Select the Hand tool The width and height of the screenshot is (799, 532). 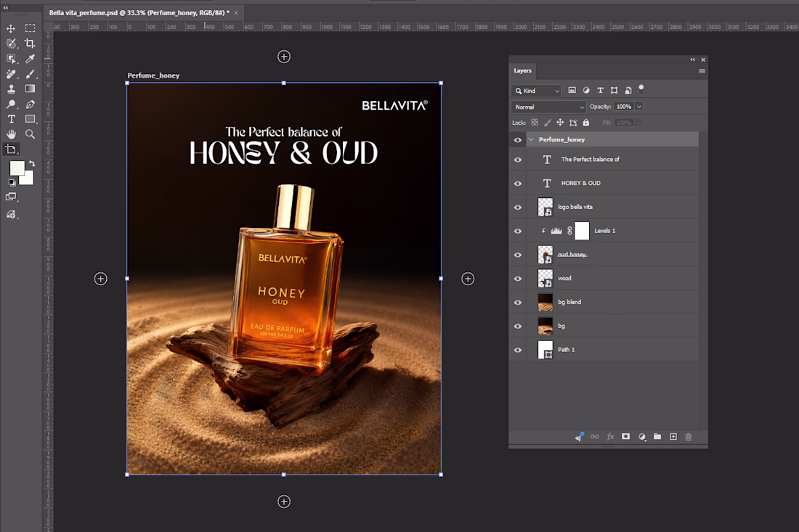coord(11,134)
